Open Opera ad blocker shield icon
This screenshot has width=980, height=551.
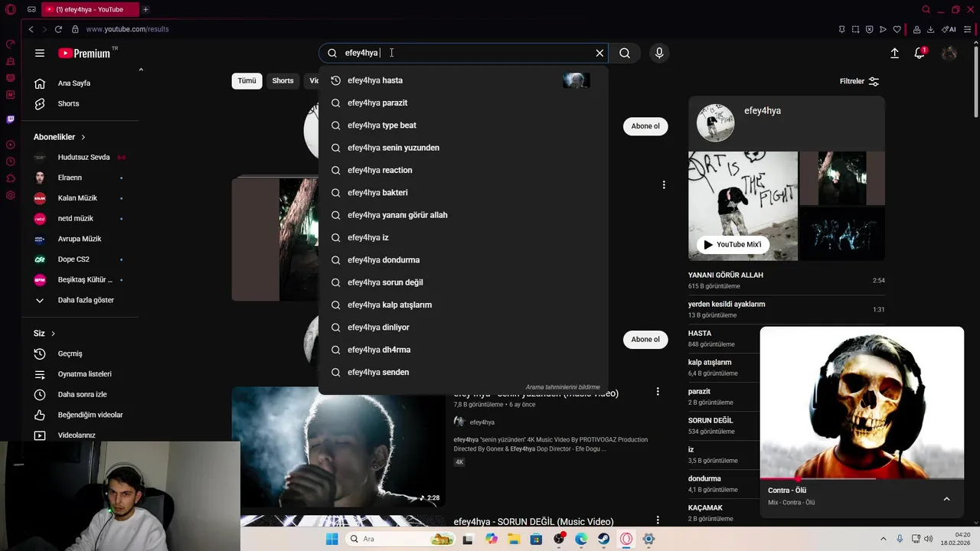click(x=869, y=29)
